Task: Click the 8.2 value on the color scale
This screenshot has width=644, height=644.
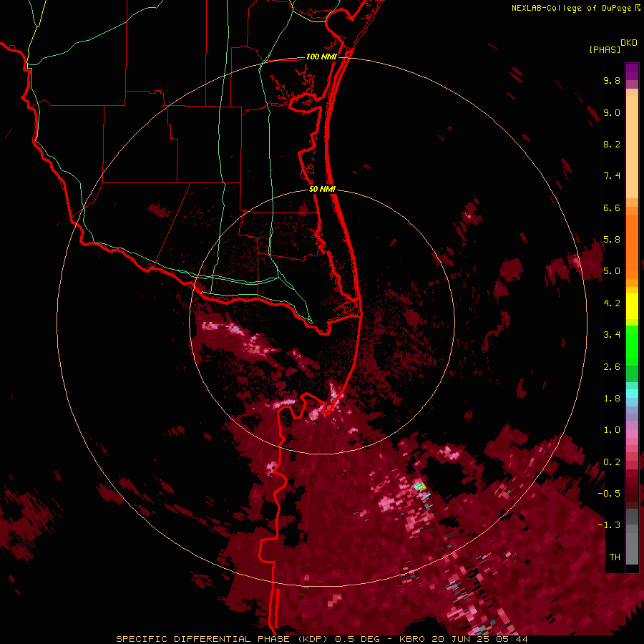Action: coord(612,144)
